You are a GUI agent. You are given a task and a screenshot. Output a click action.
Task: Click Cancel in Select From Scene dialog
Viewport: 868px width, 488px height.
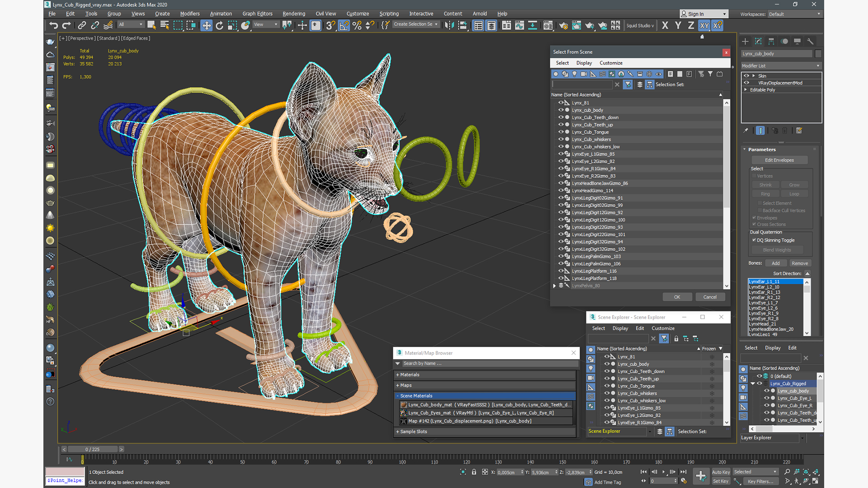pyautogui.click(x=710, y=297)
